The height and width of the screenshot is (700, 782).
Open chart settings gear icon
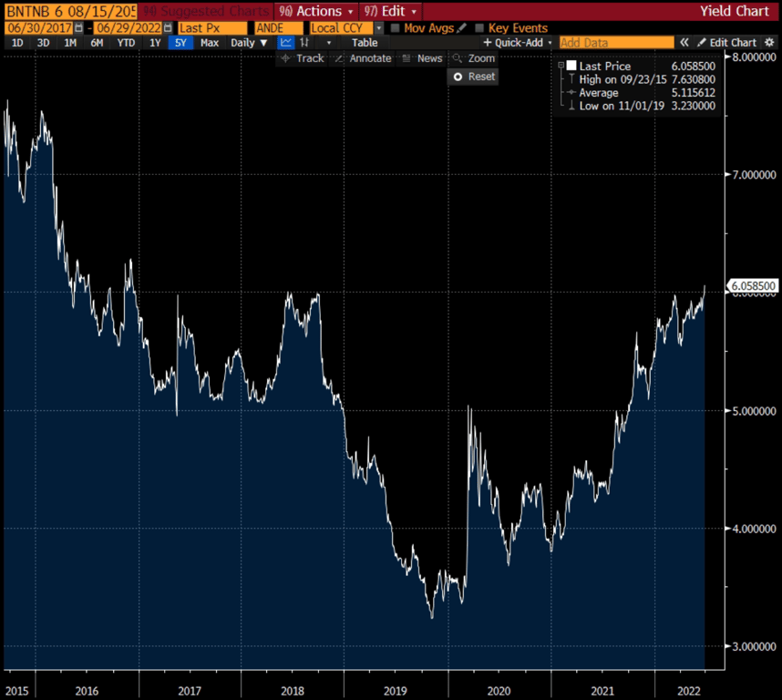pos(769,43)
